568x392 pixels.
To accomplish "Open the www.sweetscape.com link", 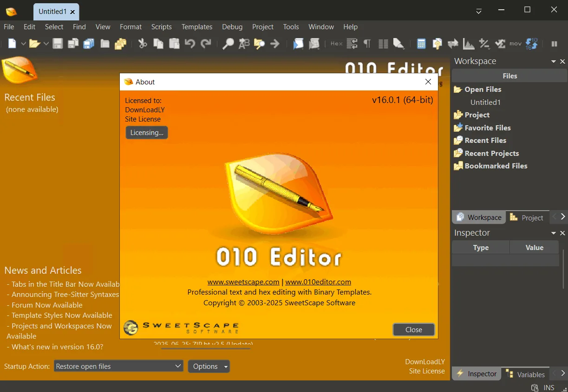I will [x=243, y=282].
